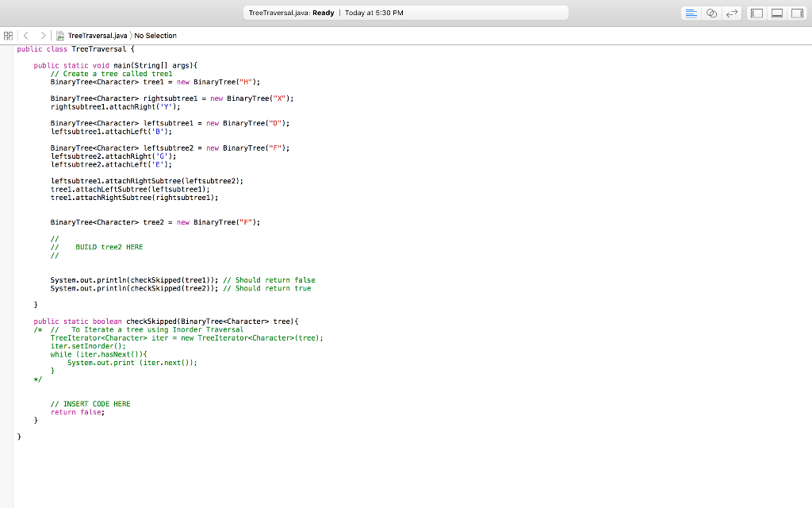Click the related items grid icon
812x508 pixels.
tap(8, 36)
